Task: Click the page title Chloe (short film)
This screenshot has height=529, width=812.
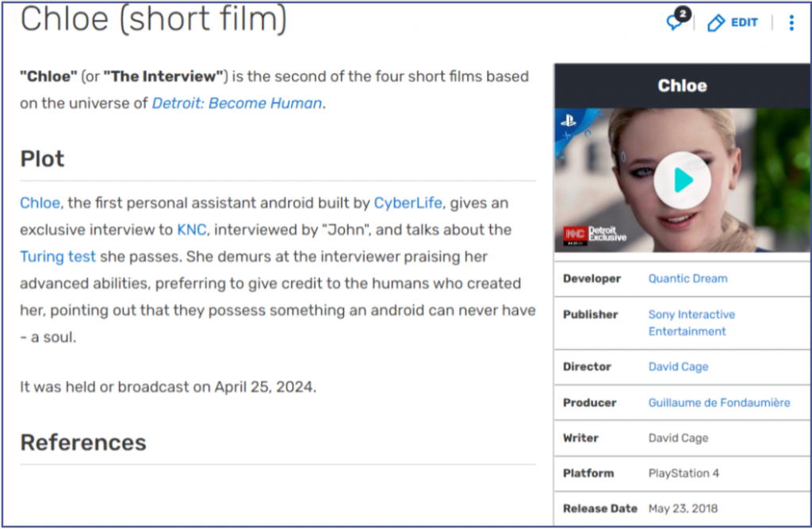Action: coord(153,19)
